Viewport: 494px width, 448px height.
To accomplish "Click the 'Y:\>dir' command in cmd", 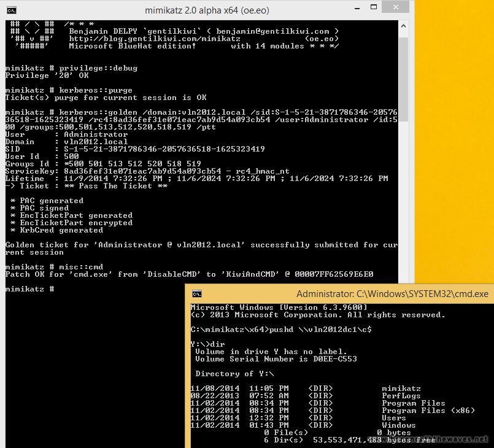I will coord(208,344).
